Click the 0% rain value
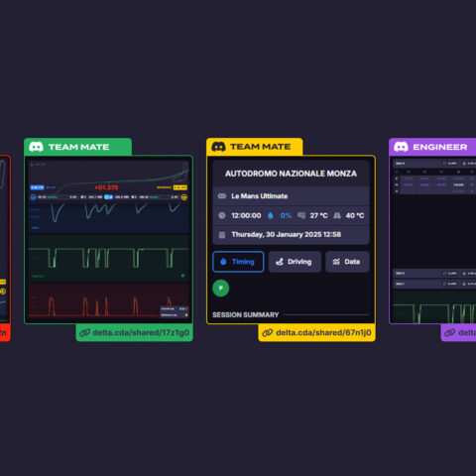Viewport: 476px width, 476px height. pos(286,215)
